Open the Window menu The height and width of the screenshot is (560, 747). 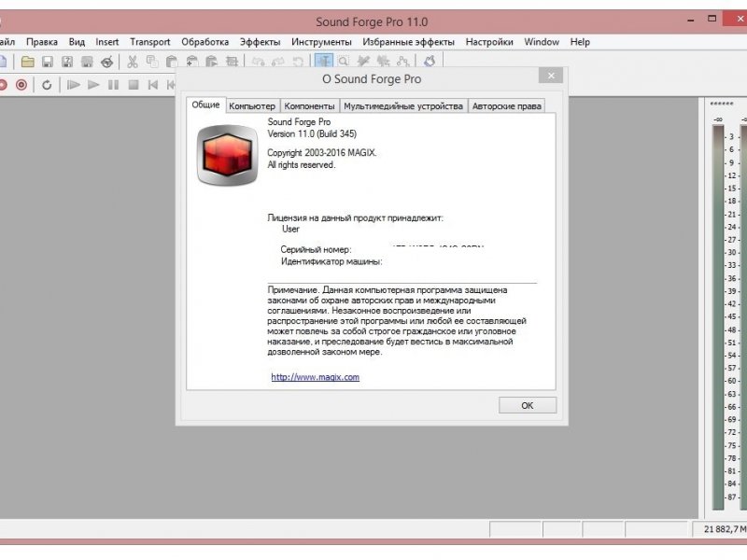click(542, 42)
